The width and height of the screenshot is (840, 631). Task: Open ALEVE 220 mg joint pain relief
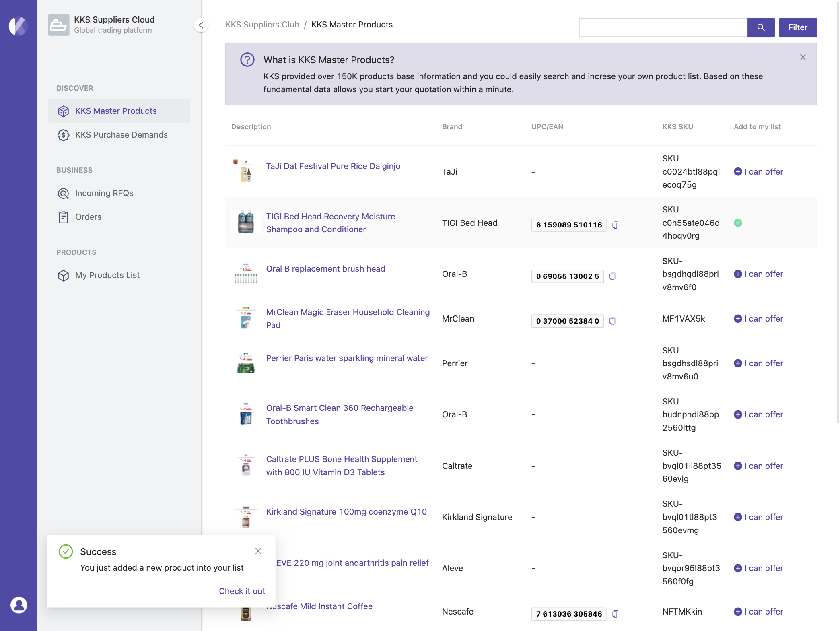point(352,563)
